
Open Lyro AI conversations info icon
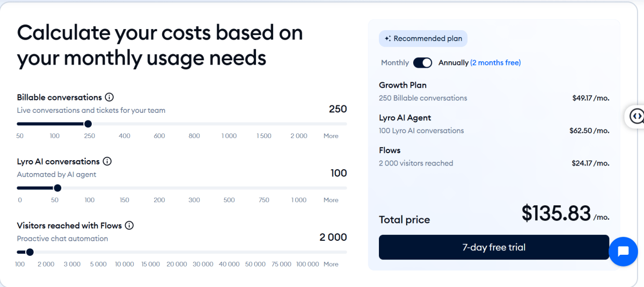(107, 161)
